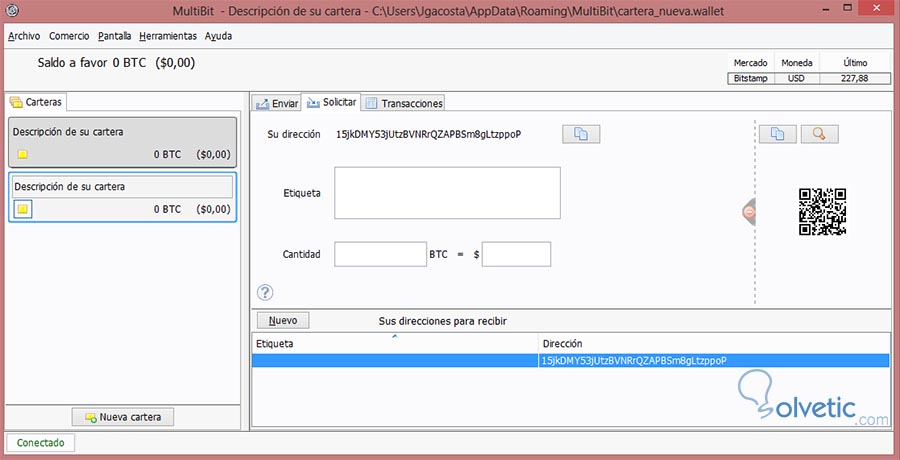
Task: Open the Pantalla menu
Action: click(x=114, y=36)
